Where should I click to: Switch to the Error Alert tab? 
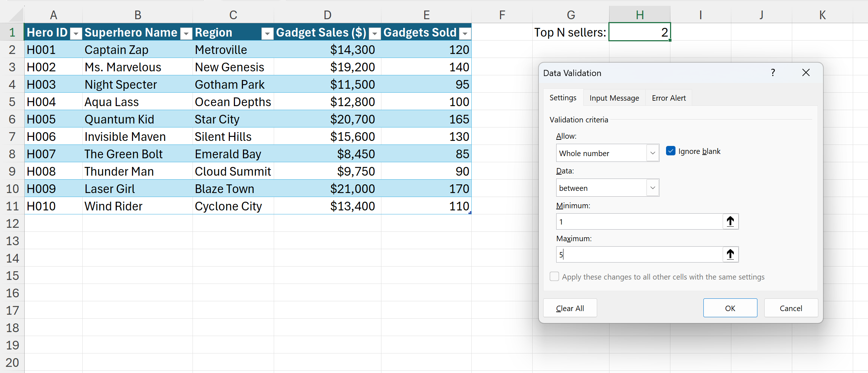coord(668,98)
